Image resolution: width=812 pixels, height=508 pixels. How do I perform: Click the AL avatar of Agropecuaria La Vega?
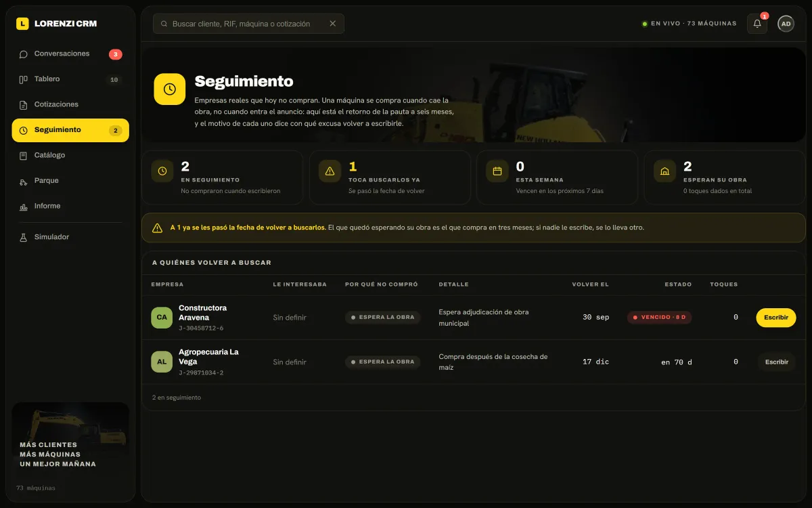tap(162, 362)
